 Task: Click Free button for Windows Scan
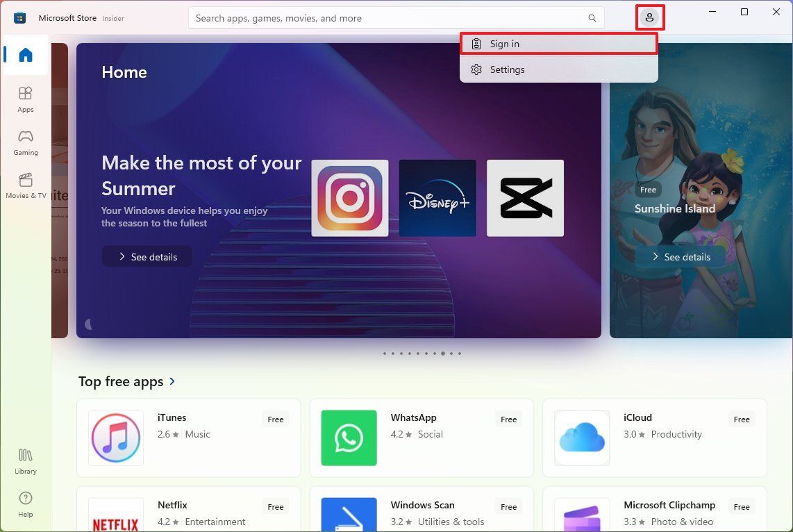pyautogui.click(x=509, y=507)
